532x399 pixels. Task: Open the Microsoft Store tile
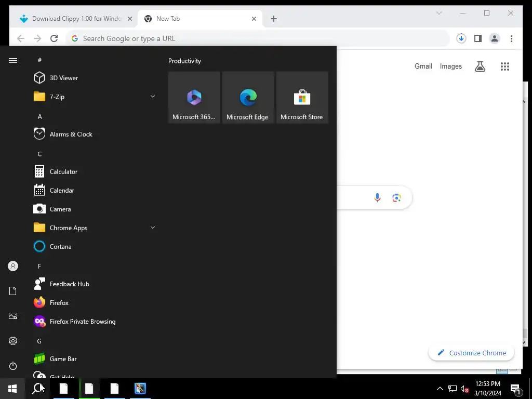(x=302, y=97)
